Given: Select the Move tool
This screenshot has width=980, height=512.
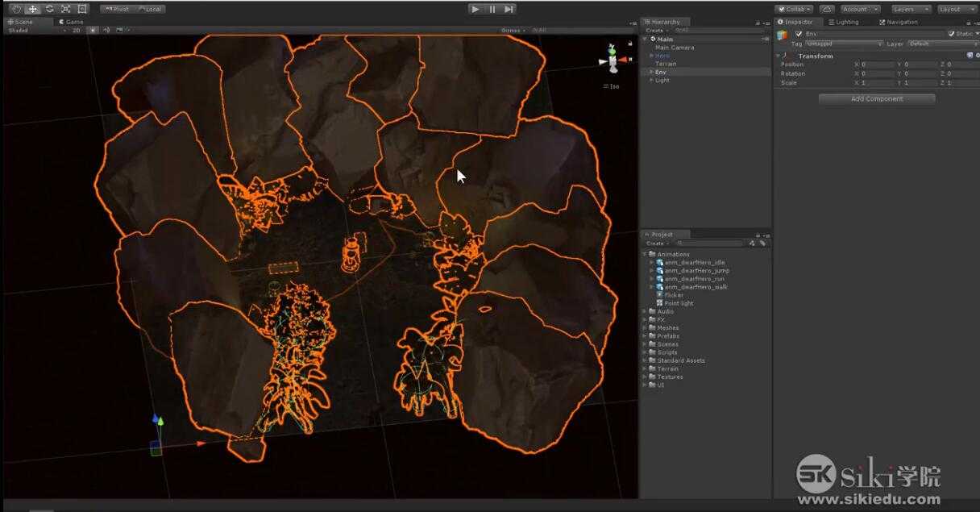Looking at the screenshot, I should pyautogui.click(x=32, y=9).
